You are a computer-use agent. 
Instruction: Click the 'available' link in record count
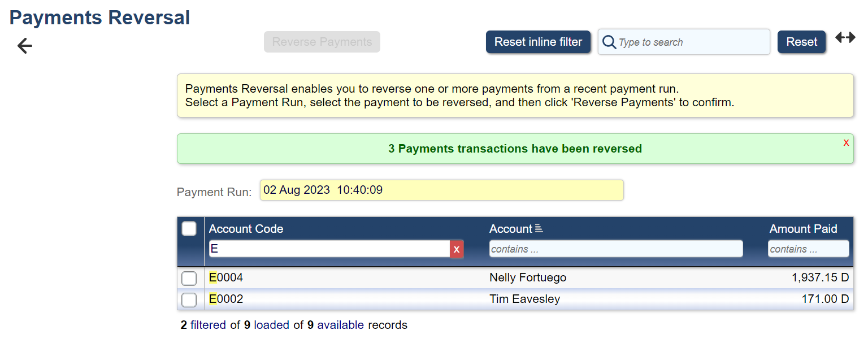point(340,325)
